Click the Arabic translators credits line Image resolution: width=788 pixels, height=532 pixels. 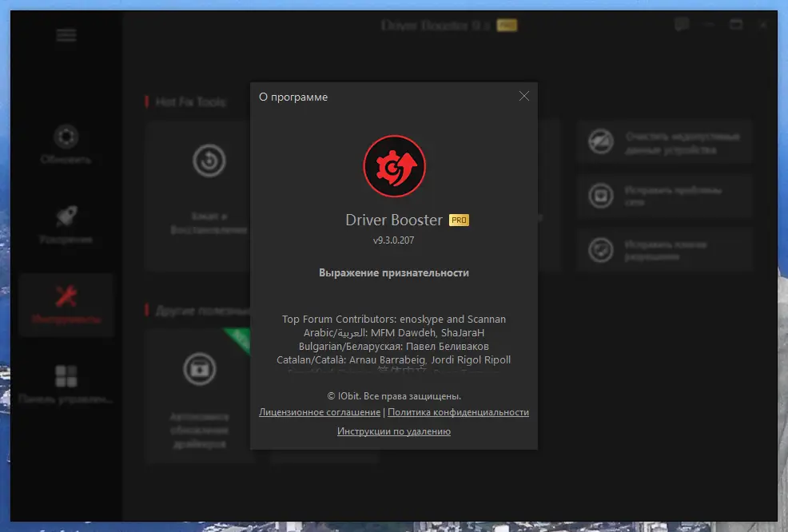pos(394,332)
